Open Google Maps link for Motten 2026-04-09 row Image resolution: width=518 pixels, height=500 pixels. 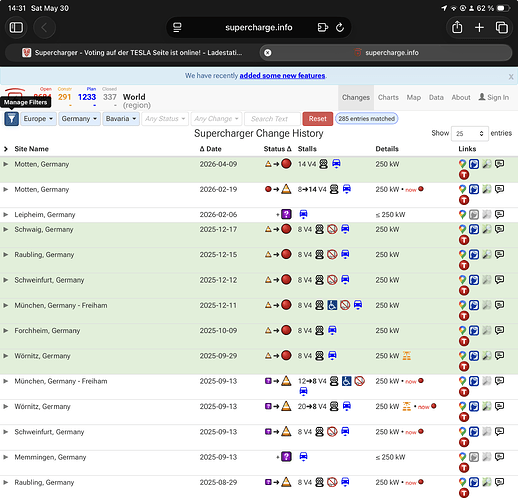click(462, 164)
